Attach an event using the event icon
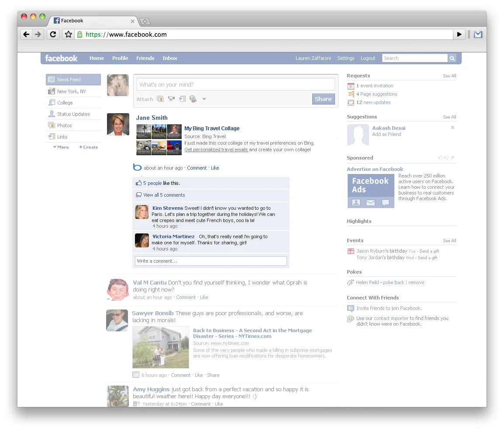504x431 pixels. [182, 99]
